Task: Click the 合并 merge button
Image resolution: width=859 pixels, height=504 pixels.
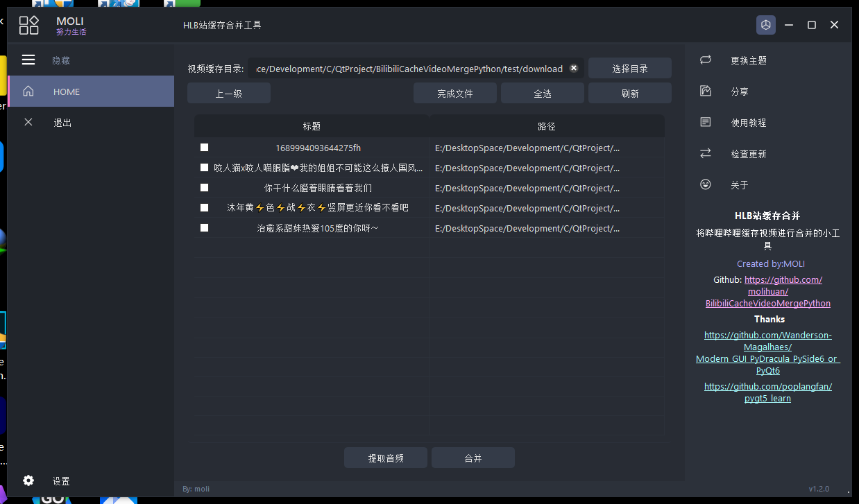Action: [473, 458]
